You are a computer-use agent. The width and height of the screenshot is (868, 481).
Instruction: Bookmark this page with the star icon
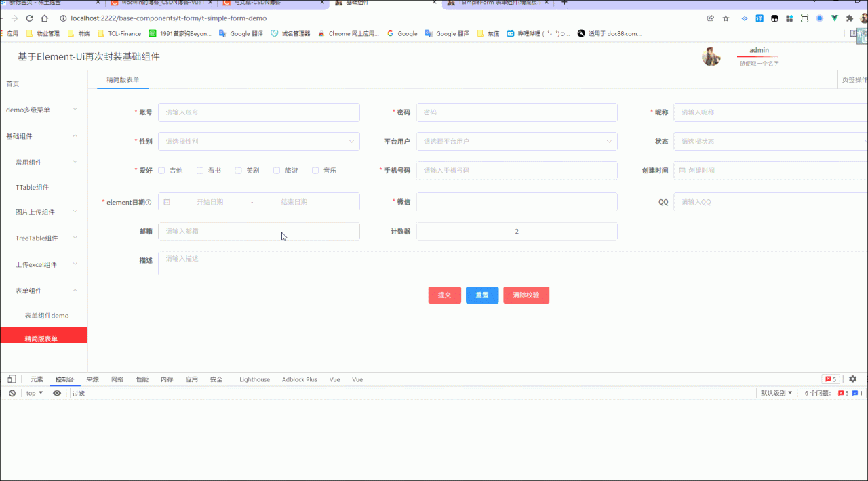726,18
